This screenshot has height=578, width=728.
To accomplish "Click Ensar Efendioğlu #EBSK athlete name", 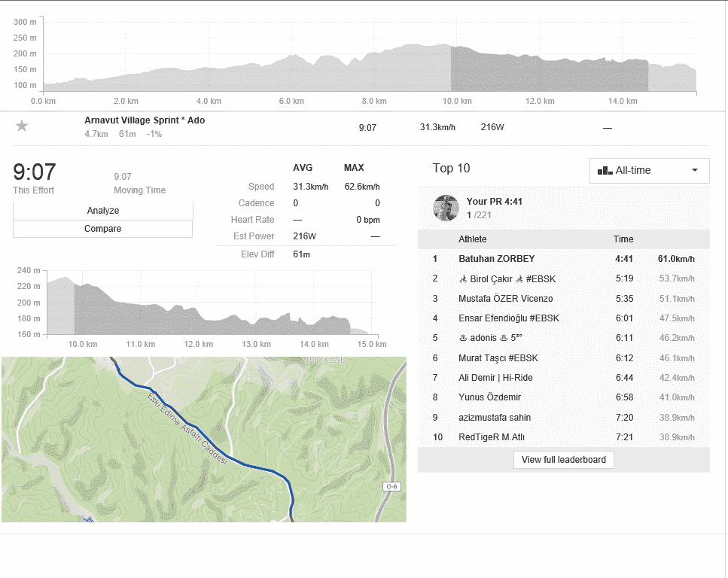I will pos(509,318).
